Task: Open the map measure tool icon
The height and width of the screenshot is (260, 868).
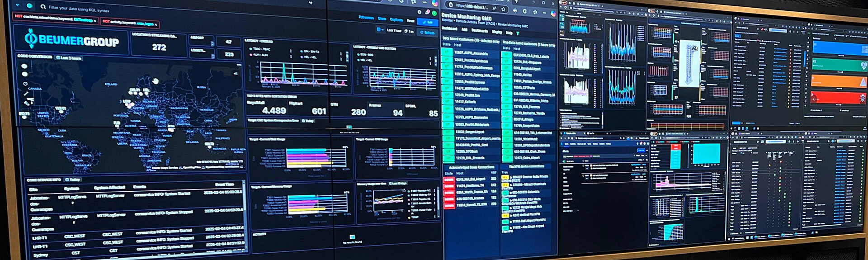Action: [x=25, y=84]
